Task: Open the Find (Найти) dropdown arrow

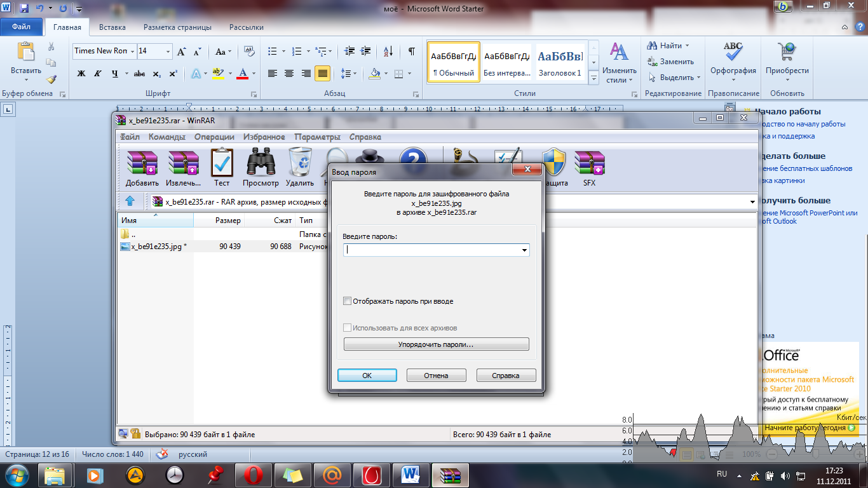Action: (x=688, y=46)
